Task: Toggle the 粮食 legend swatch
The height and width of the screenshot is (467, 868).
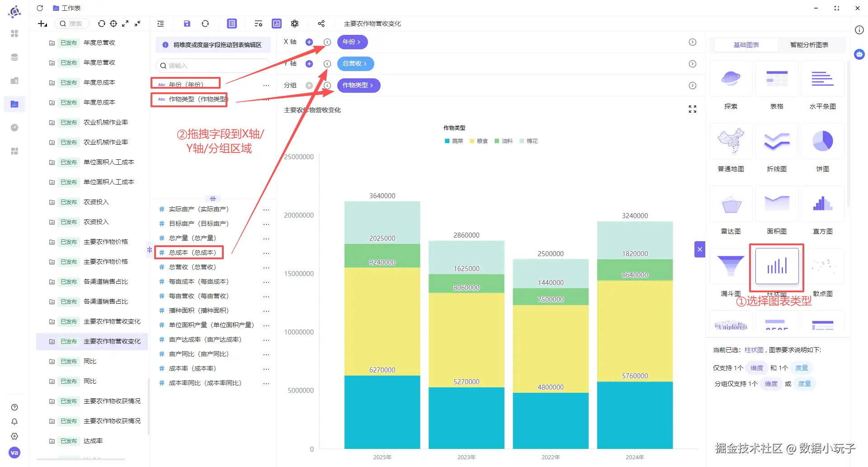Action: pyautogui.click(x=472, y=141)
